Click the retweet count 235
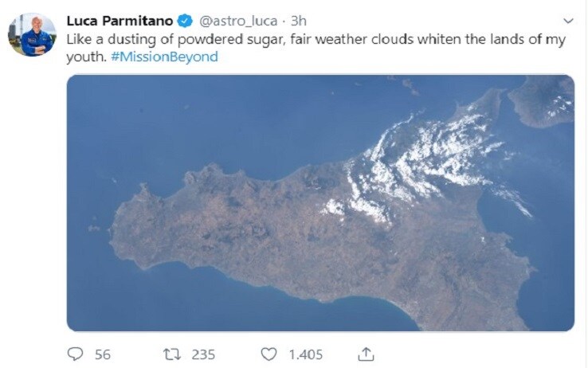The width and height of the screenshot is (588, 368). pos(203,354)
